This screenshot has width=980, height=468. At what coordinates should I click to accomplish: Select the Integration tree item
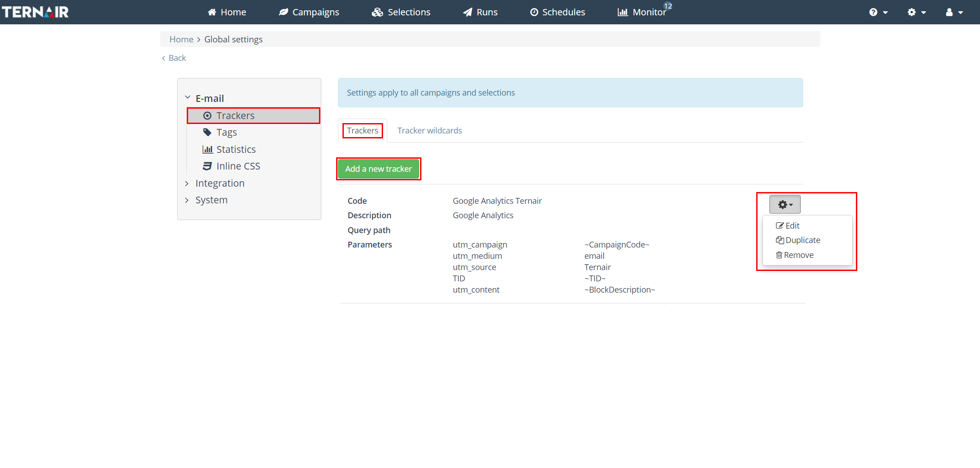coord(220,183)
